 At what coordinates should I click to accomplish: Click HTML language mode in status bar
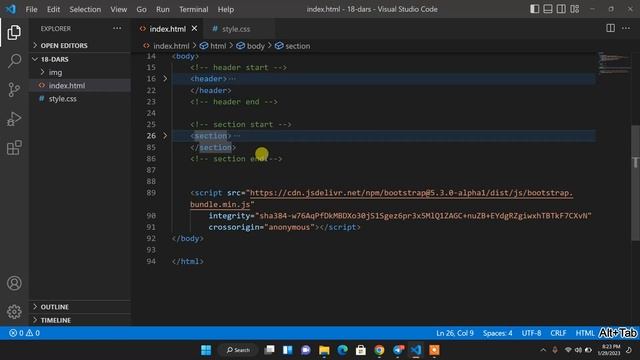tap(584, 333)
